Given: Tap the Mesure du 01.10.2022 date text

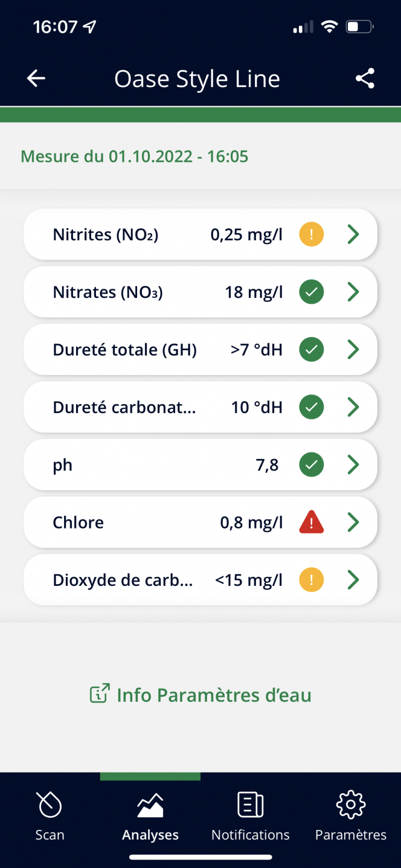Looking at the screenshot, I should click(x=134, y=156).
